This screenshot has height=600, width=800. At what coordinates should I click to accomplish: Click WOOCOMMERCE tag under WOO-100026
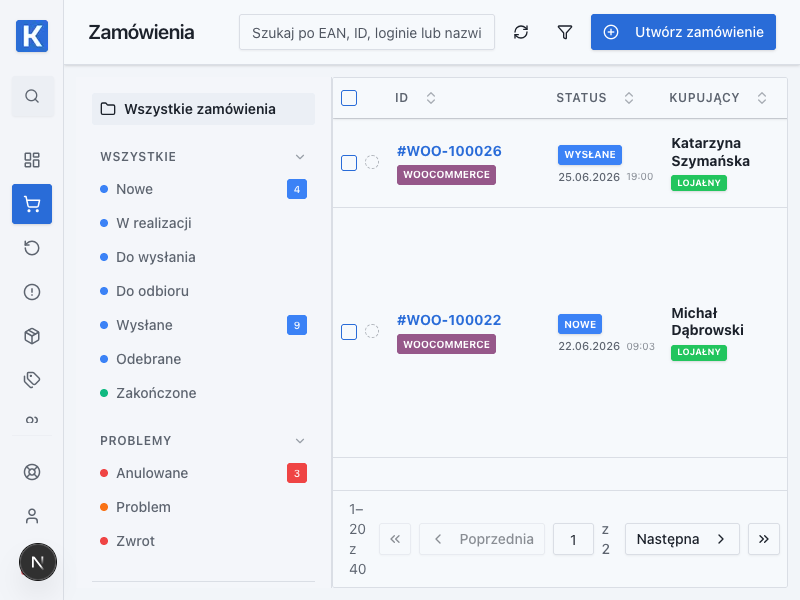coord(446,175)
